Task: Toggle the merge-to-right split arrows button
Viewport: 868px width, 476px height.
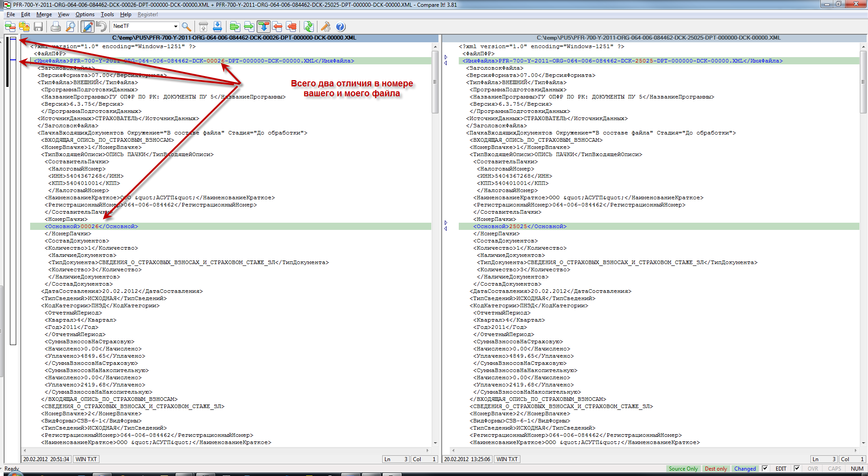Action: point(264,27)
